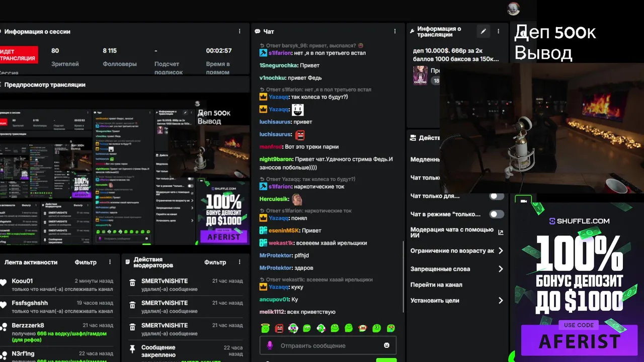Pick the green halo angel emote
Viewport: 644px width, 362px height.
tap(265, 328)
